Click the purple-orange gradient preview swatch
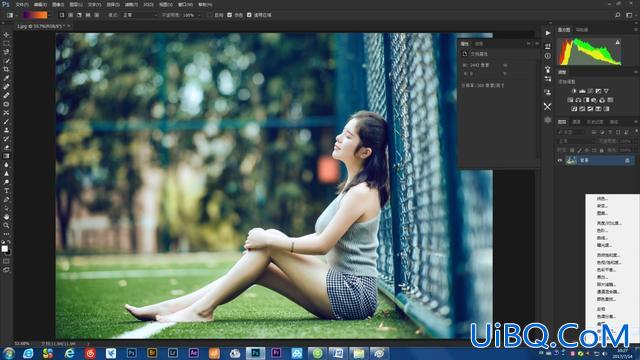 tap(35, 15)
